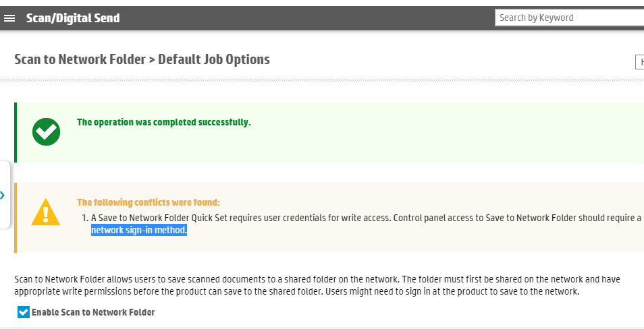Click the highlighted network sign-in method text

tap(139, 231)
